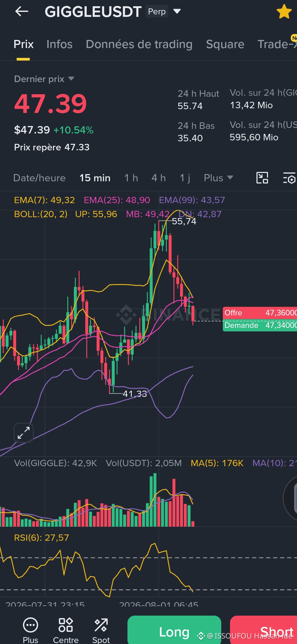This screenshot has height=644, width=297.
Task: Open the GIGGLEUSDT pair selector arrow
Action: pyautogui.click(x=177, y=12)
